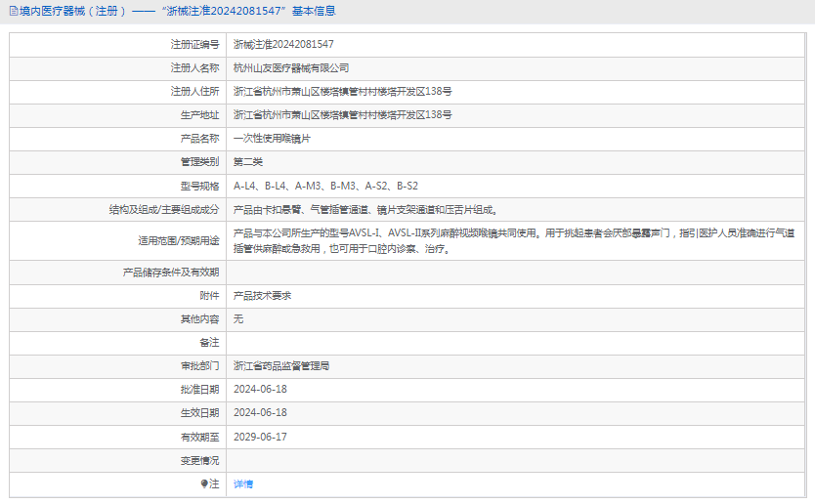This screenshot has width=815, height=504.
Task: Click the 产品名称 label
Action: [x=199, y=139]
